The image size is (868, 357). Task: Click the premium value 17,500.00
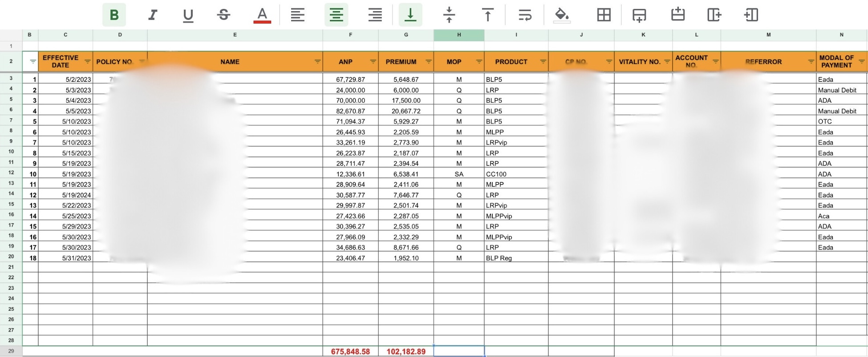click(x=406, y=100)
